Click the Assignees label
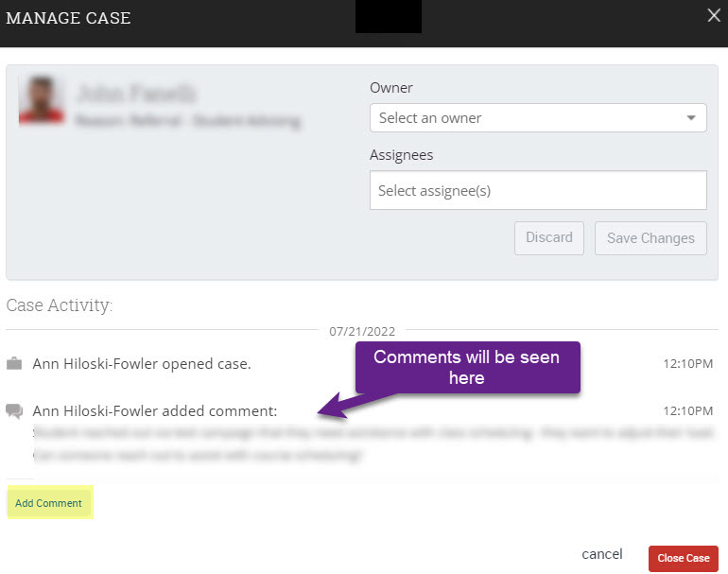 [401, 155]
